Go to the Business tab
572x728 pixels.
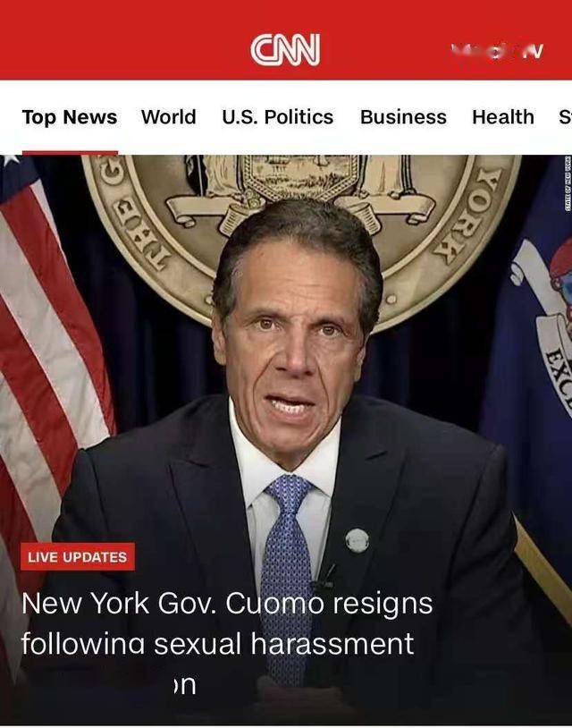click(x=403, y=117)
